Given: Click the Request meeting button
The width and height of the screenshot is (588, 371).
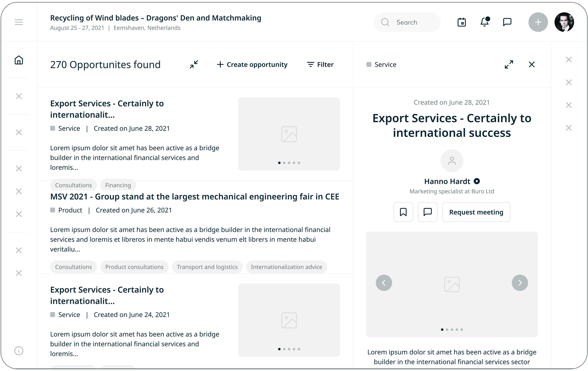Looking at the screenshot, I should [x=476, y=212].
